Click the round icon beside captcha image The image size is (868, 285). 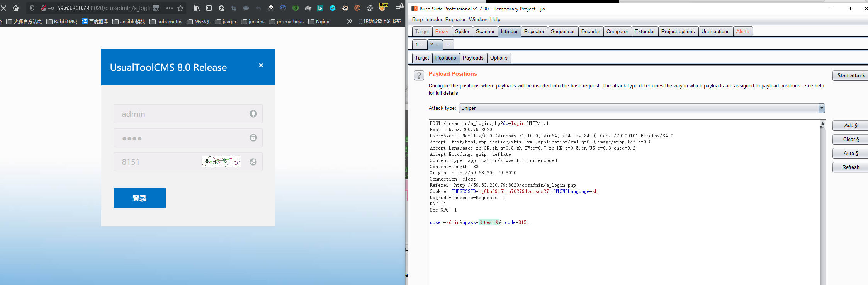253,162
